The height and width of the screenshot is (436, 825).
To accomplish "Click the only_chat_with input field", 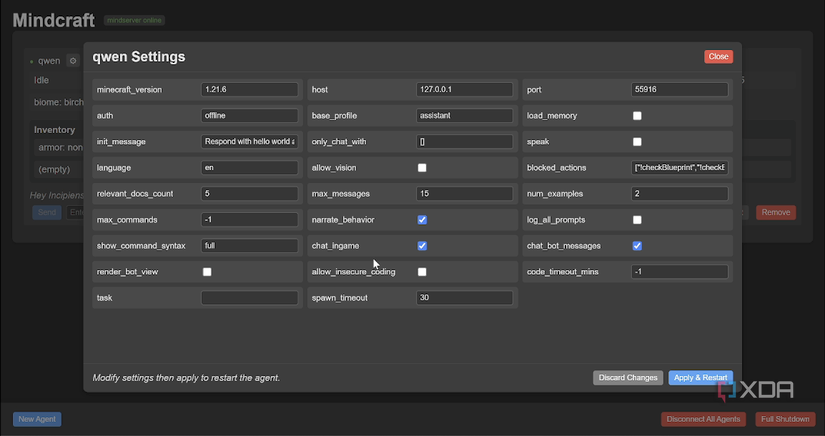I will 464,141.
